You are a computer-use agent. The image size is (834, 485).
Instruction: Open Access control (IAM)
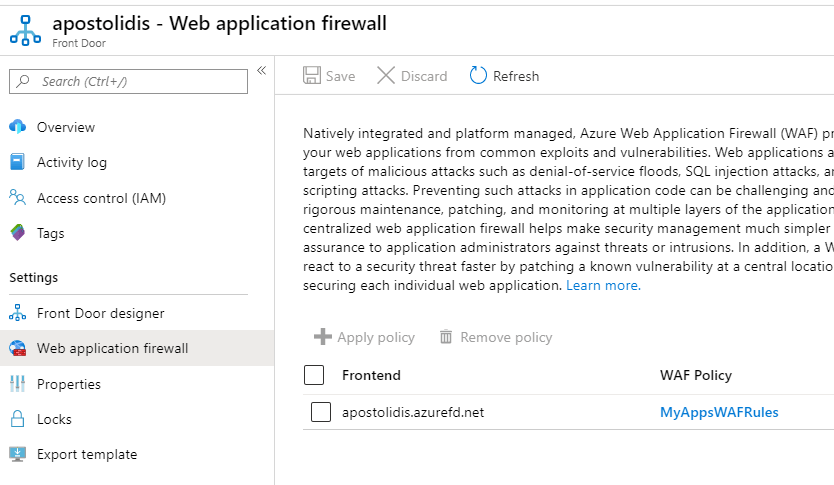(101, 198)
